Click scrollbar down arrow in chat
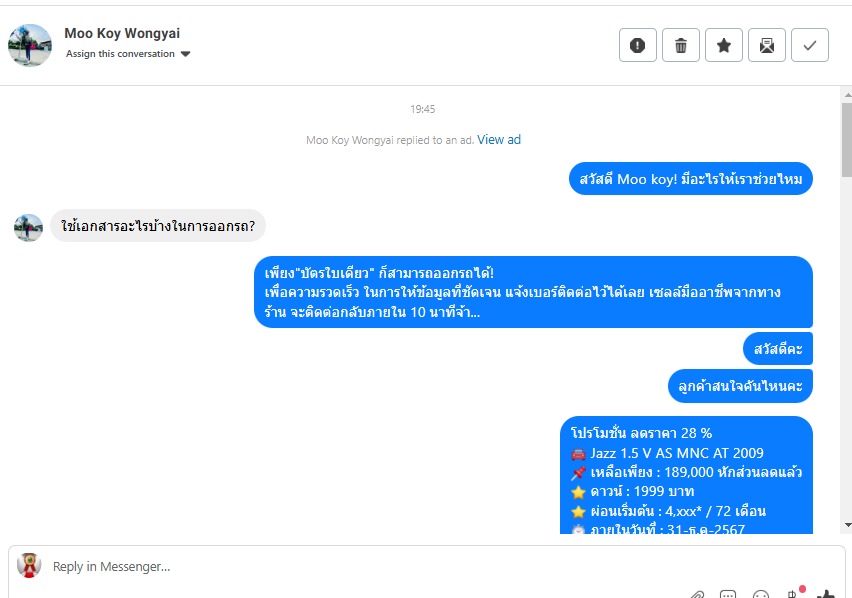 coord(847,525)
